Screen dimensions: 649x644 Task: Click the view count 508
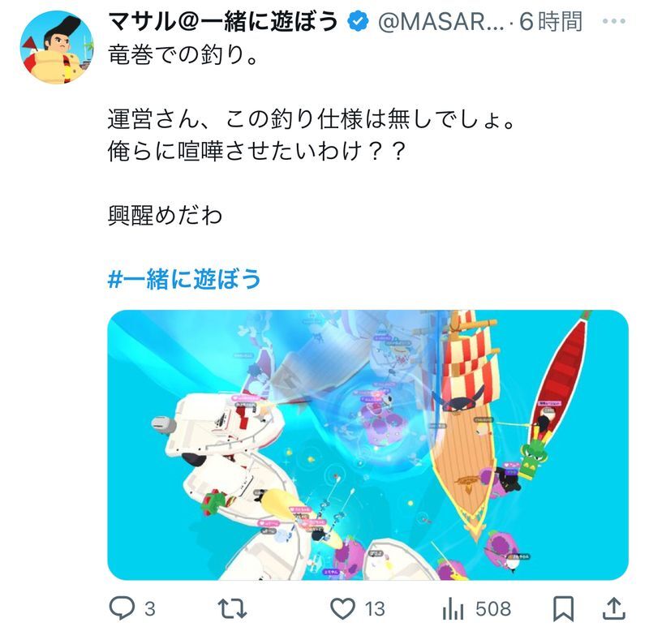click(493, 609)
